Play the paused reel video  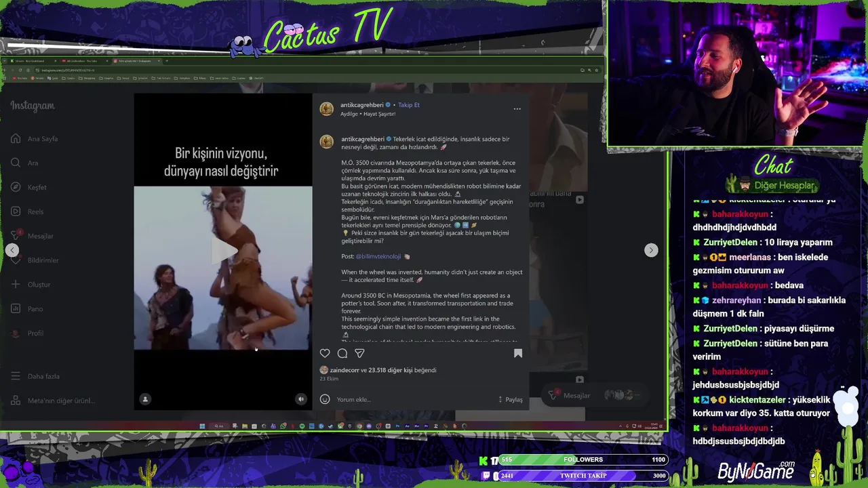pos(223,251)
